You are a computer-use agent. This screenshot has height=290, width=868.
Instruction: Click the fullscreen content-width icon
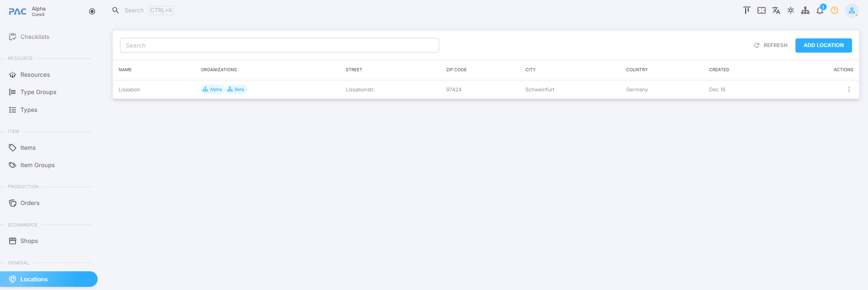[761, 11]
